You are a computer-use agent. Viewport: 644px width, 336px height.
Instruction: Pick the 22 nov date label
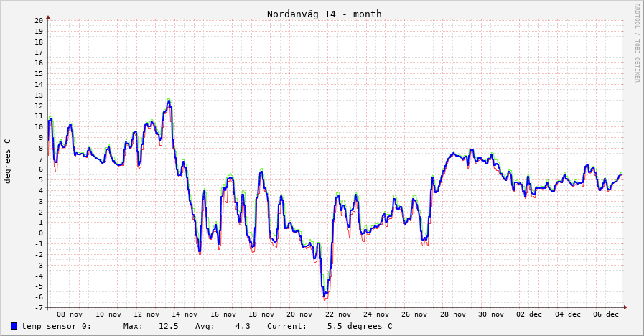338,314
